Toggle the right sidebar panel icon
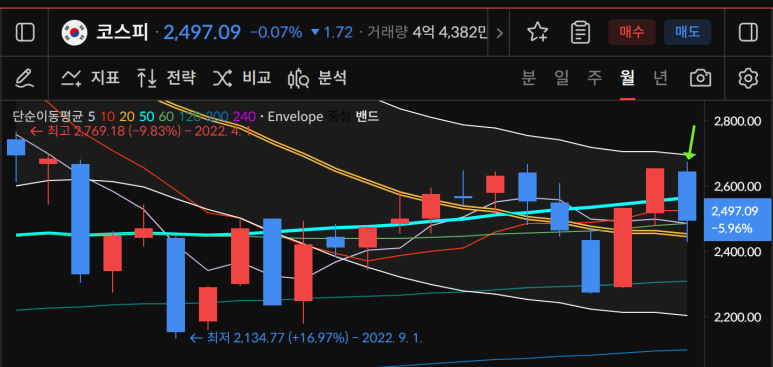The image size is (773, 367). (x=748, y=33)
